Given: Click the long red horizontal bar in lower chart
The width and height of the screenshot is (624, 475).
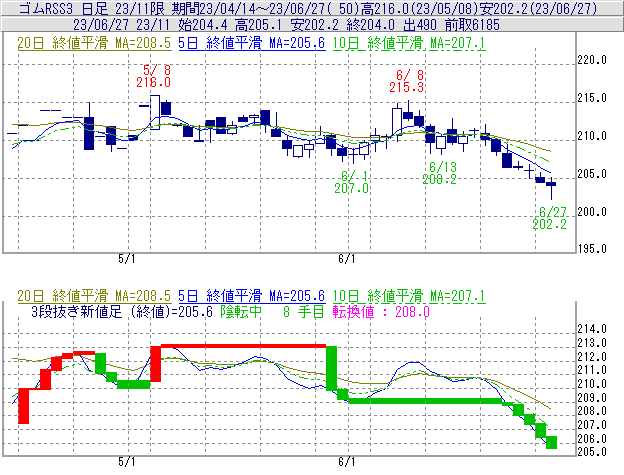Looking at the screenshot, I should (244, 346).
